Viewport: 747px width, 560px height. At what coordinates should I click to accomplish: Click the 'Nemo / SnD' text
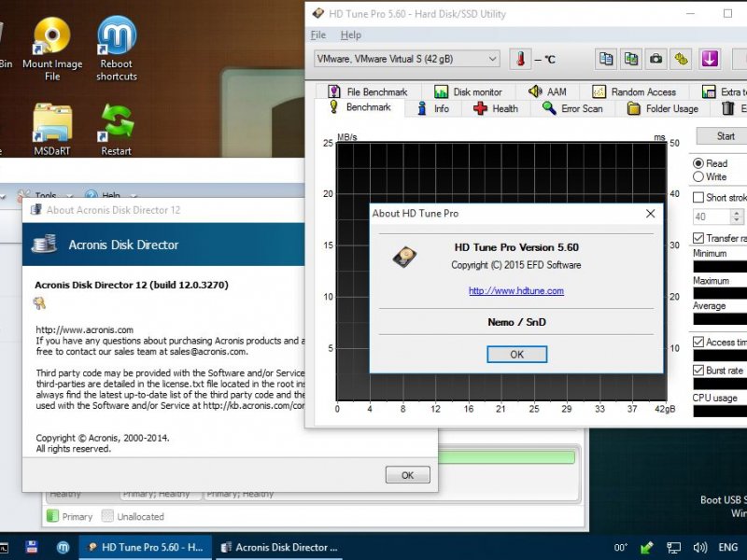tap(517, 322)
